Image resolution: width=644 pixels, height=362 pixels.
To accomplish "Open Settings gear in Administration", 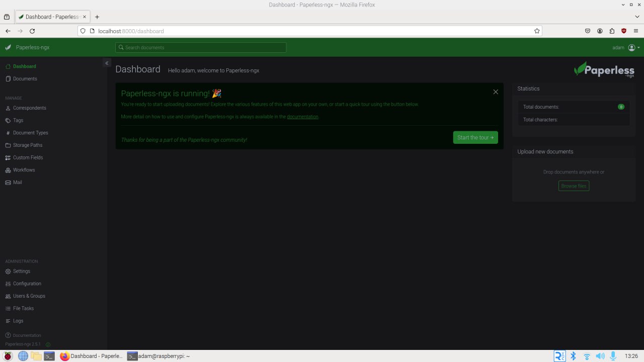I will (8, 271).
